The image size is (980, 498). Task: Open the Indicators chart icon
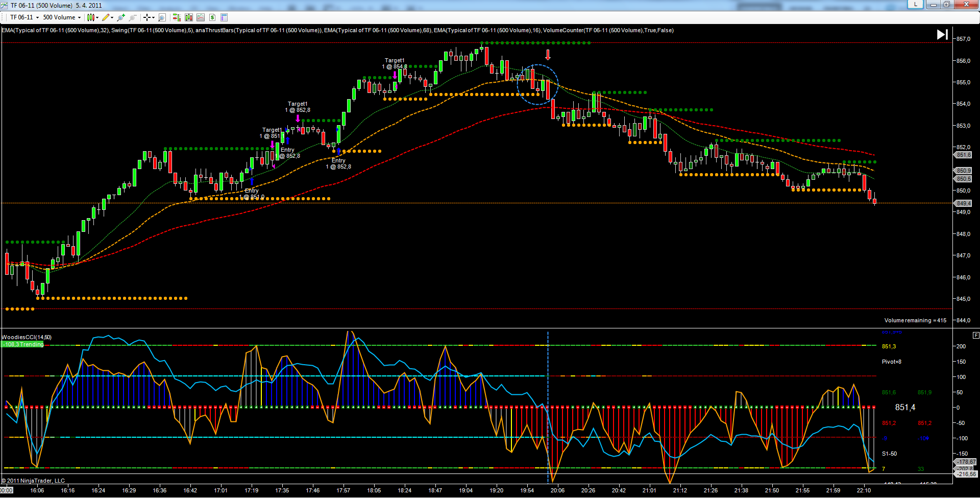(x=201, y=17)
